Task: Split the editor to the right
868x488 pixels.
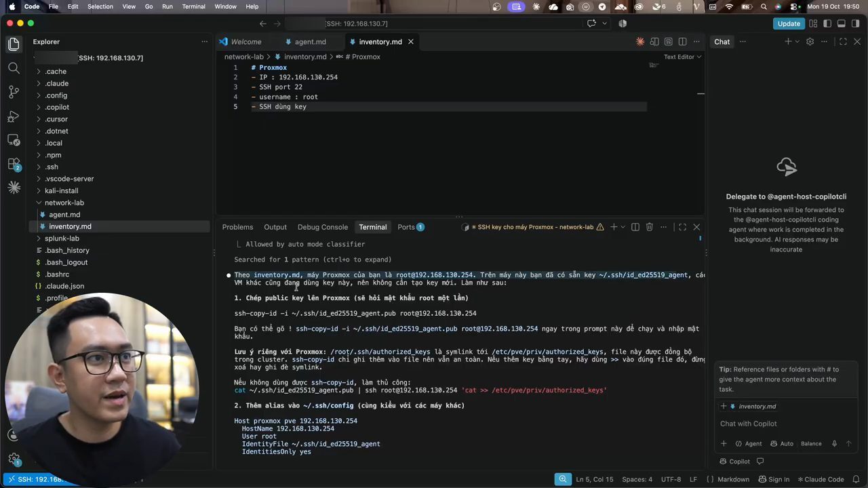Action: point(682,42)
